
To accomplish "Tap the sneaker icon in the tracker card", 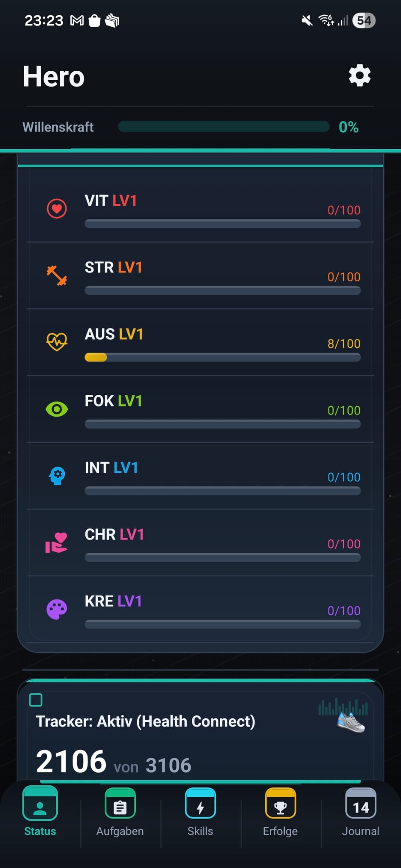I will (351, 722).
